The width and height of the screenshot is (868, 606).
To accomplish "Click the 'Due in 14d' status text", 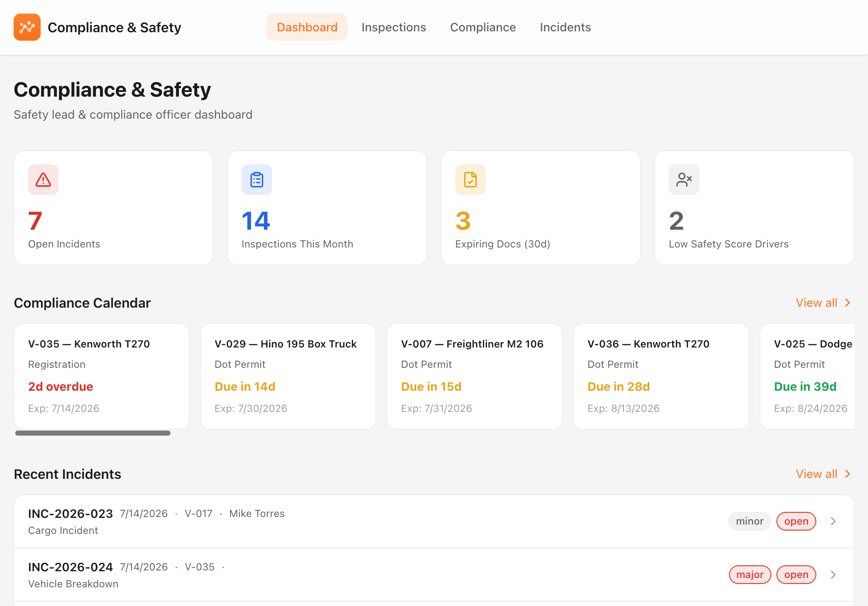I will (x=245, y=386).
